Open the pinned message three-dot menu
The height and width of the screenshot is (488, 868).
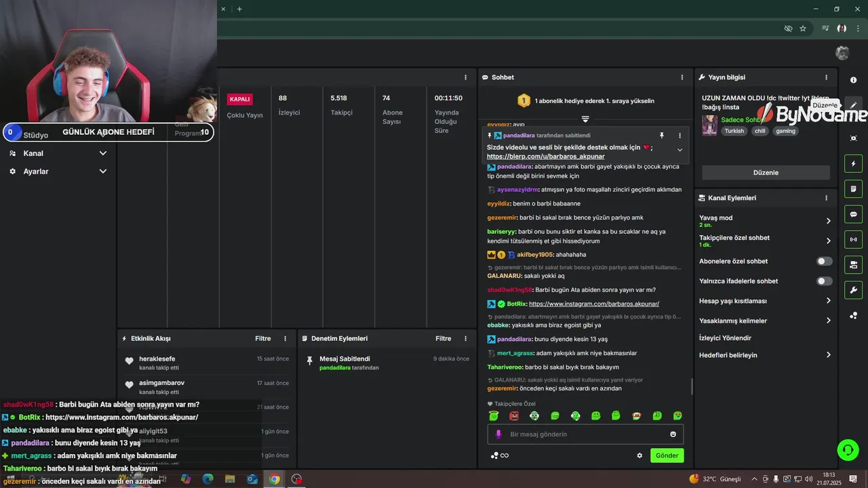coord(679,136)
